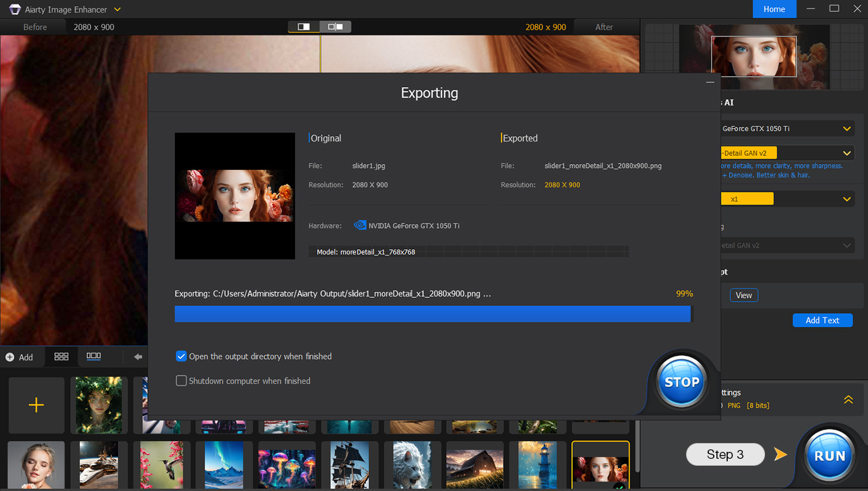Collapse Export Settings with the double chevron
Viewport: 868px width, 491px height.
848,399
